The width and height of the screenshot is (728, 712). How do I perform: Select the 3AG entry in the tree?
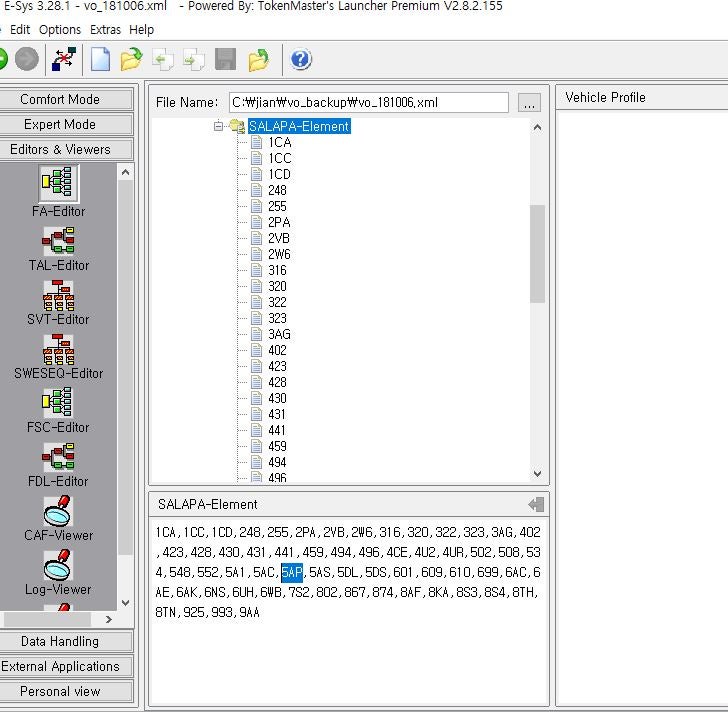click(279, 334)
